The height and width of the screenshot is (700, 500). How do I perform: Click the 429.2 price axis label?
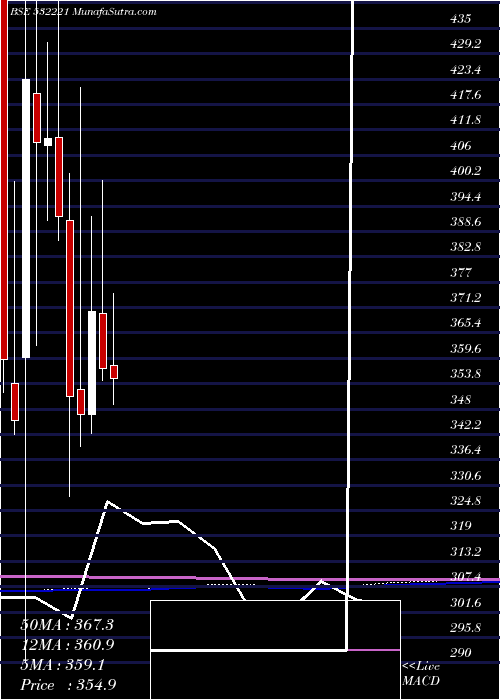coord(467,44)
